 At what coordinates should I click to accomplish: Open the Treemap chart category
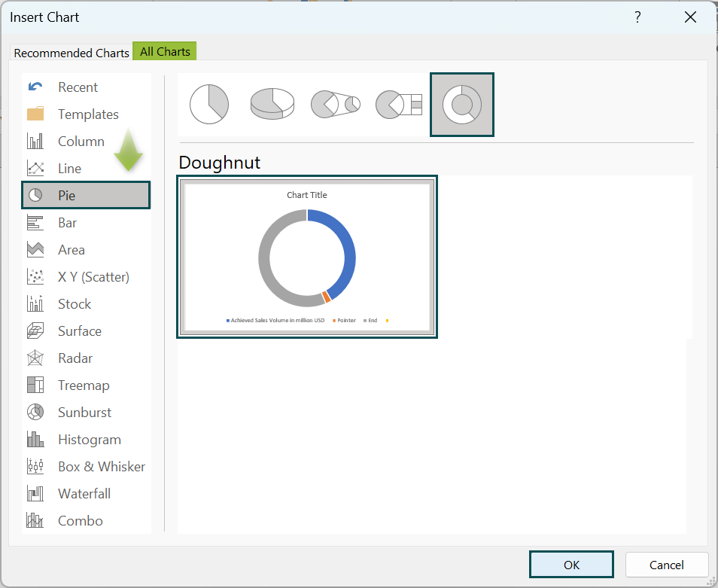[x=84, y=385]
